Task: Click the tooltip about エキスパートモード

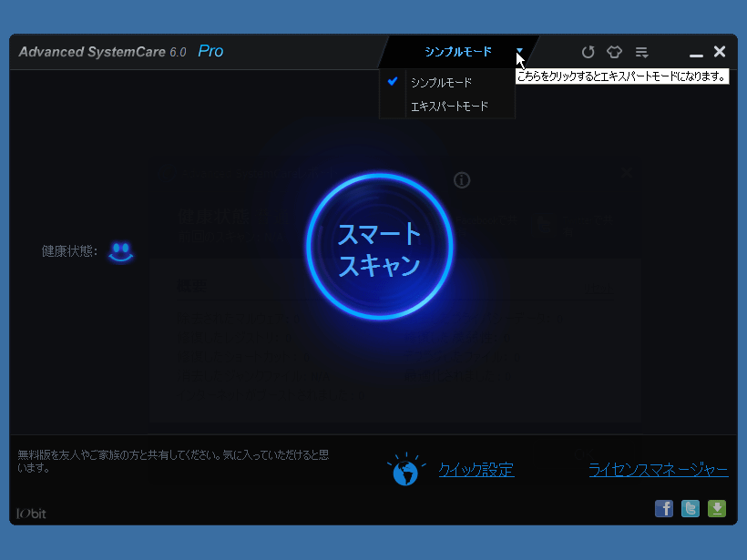Action: tap(622, 76)
